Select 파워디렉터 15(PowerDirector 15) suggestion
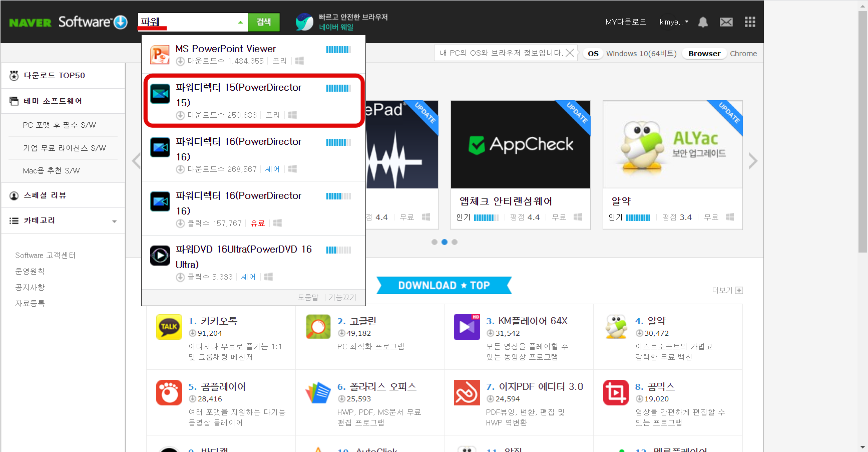 click(x=253, y=100)
